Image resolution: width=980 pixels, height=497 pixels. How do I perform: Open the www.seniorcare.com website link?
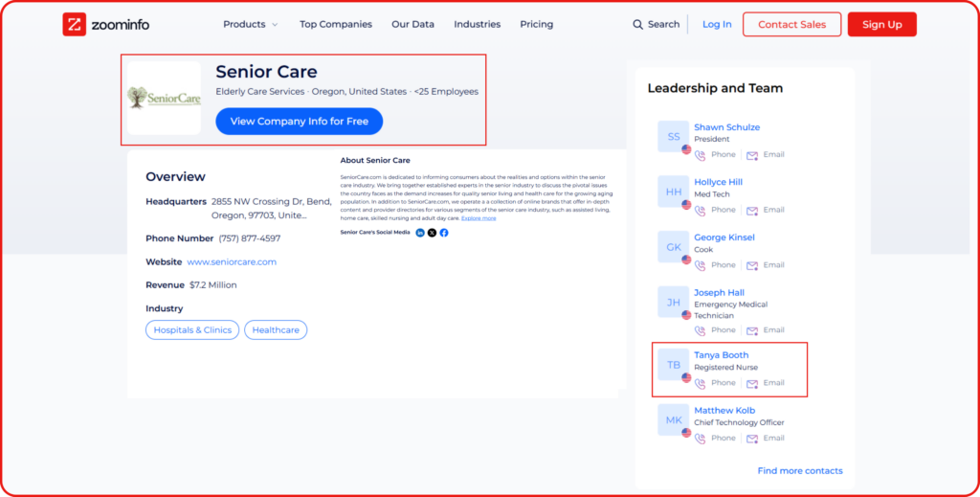(232, 262)
